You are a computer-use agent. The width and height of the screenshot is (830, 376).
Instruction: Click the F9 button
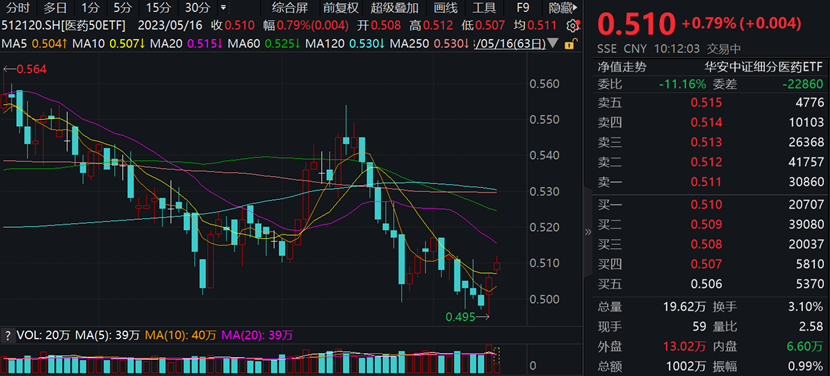click(522, 8)
